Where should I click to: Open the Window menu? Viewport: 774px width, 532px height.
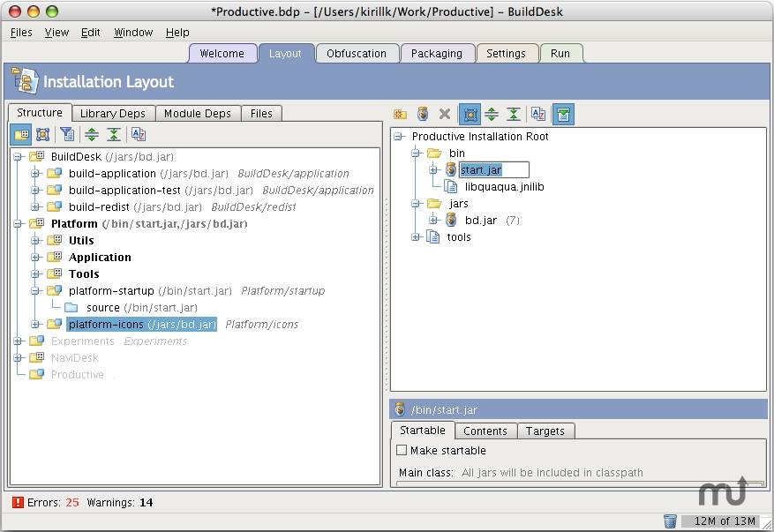[133, 33]
